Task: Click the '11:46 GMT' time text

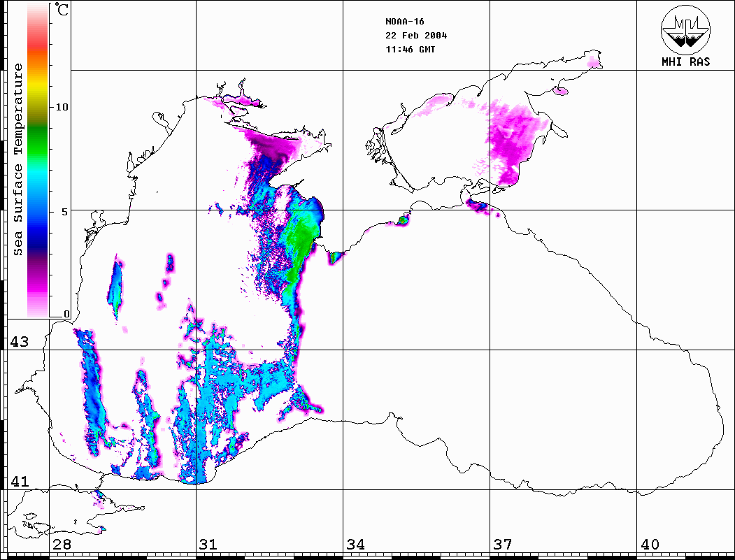Action: pyautogui.click(x=410, y=50)
